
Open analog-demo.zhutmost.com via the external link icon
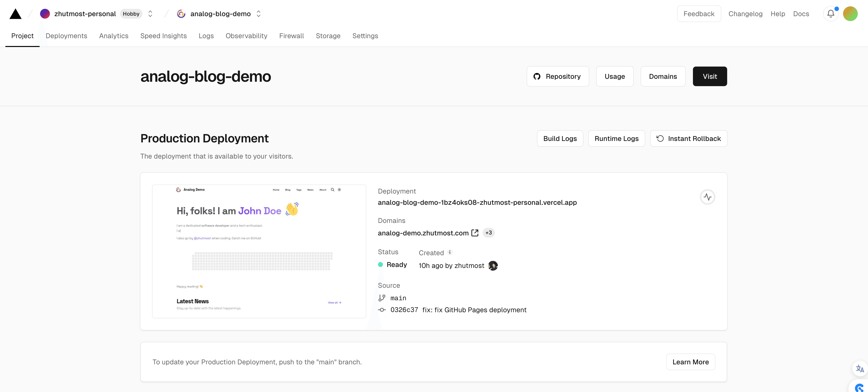pos(475,233)
